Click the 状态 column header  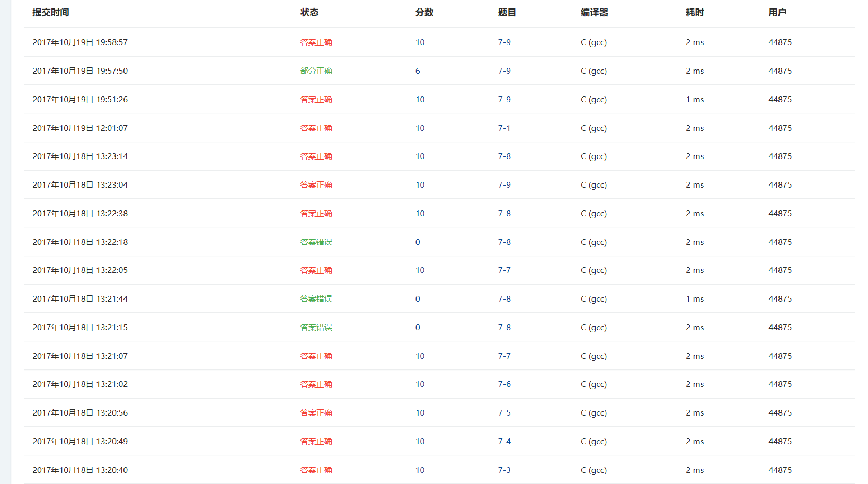point(309,13)
